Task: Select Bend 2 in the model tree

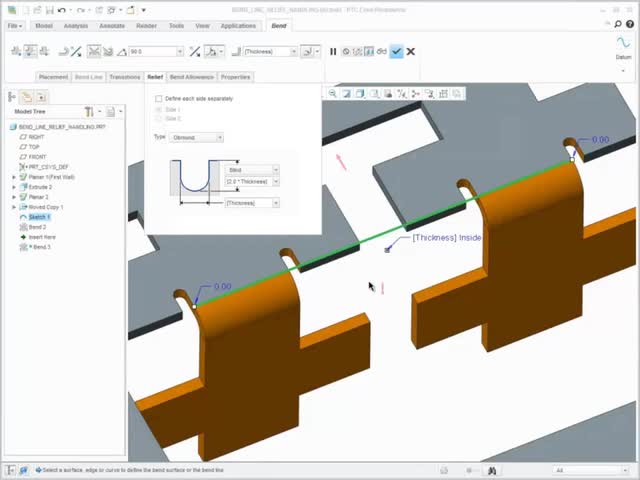Action: click(x=37, y=227)
